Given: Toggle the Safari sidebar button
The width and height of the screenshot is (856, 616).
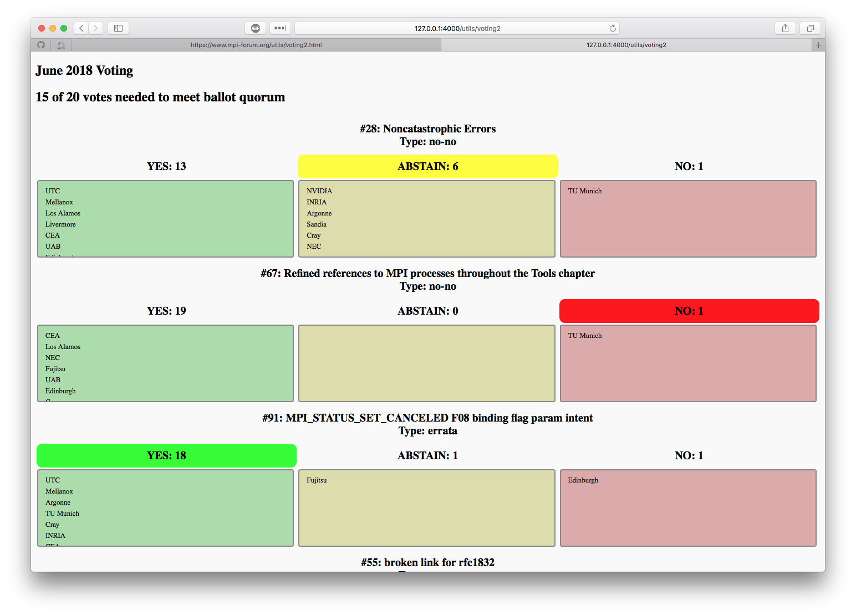Looking at the screenshot, I should pos(118,28).
